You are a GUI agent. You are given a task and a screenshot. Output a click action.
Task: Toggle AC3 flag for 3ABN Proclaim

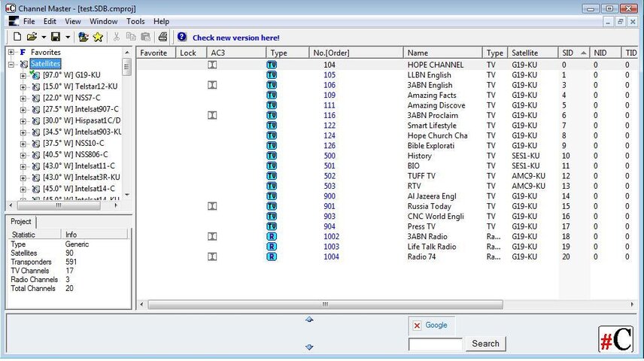[212, 115]
